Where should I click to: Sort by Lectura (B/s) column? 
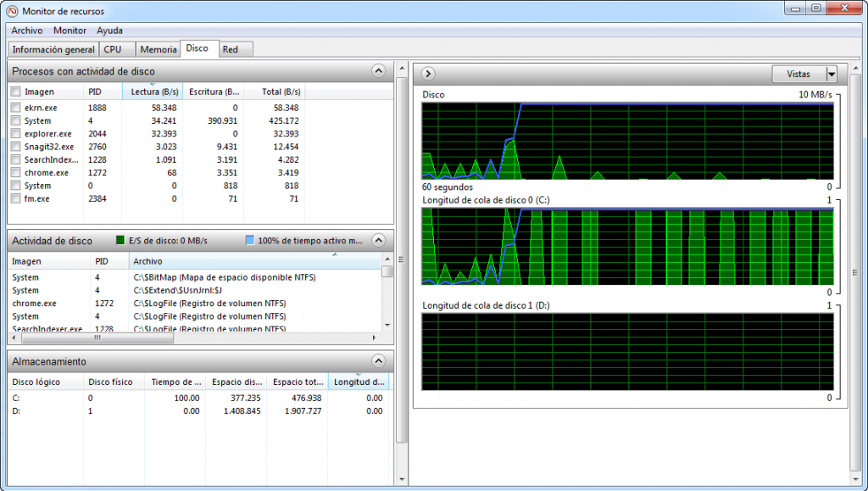coord(153,92)
